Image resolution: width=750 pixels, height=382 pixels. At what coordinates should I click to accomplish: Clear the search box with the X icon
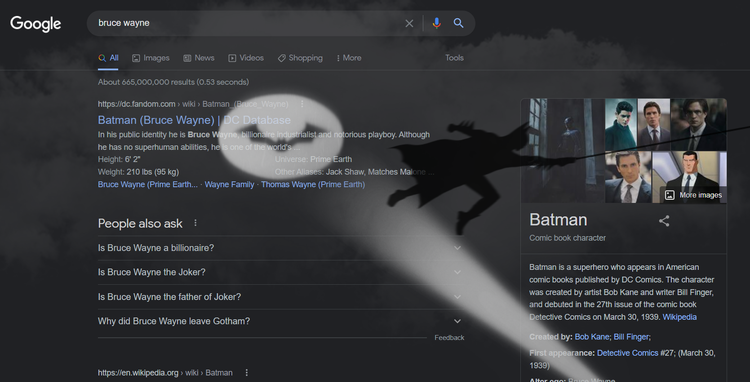point(409,23)
